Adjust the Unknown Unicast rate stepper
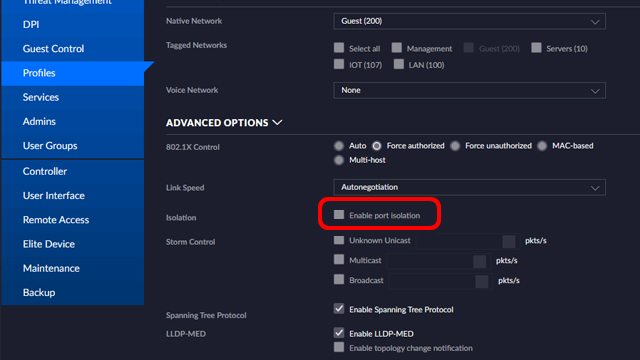This screenshot has height=360, width=640. coord(509,242)
